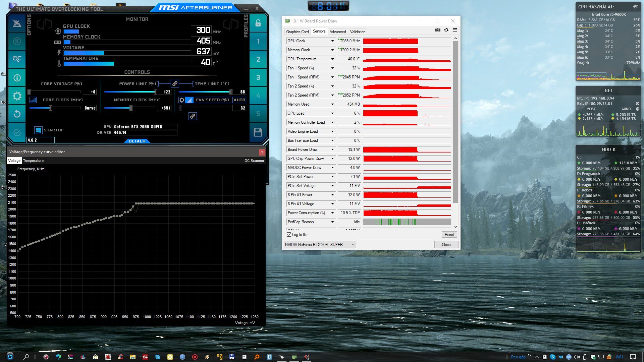This screenshot has height=362, width=644.
Task: Click OC Scanner link in curve editor
Action: (254, 161)
